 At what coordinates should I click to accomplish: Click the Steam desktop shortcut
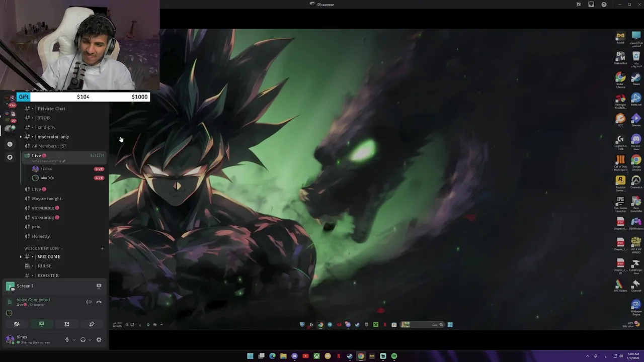(x=636, y=78)
